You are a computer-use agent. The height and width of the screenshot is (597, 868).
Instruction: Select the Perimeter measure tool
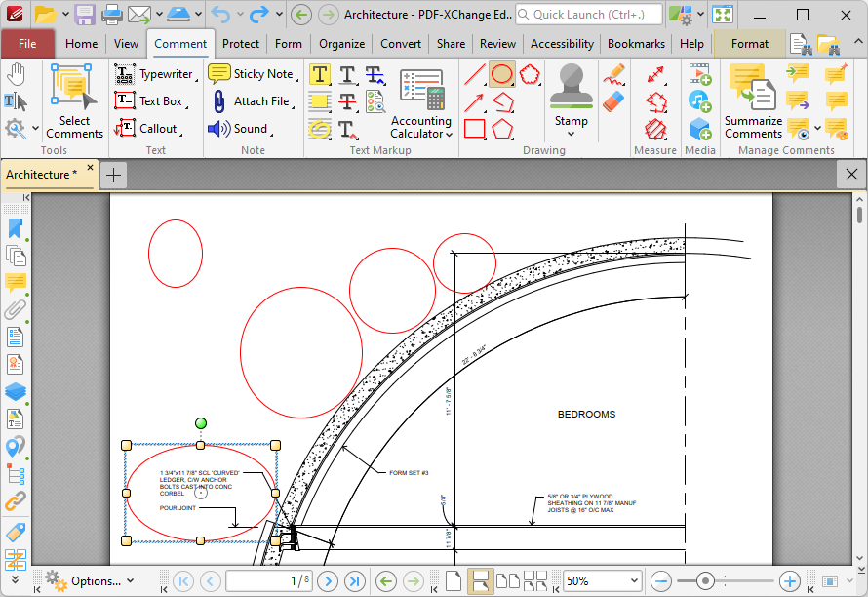656,101
